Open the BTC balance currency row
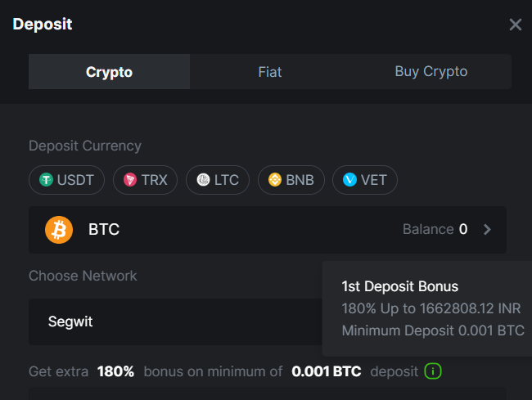532x400 pixels. pyautogui.click(x=268, y=230)
